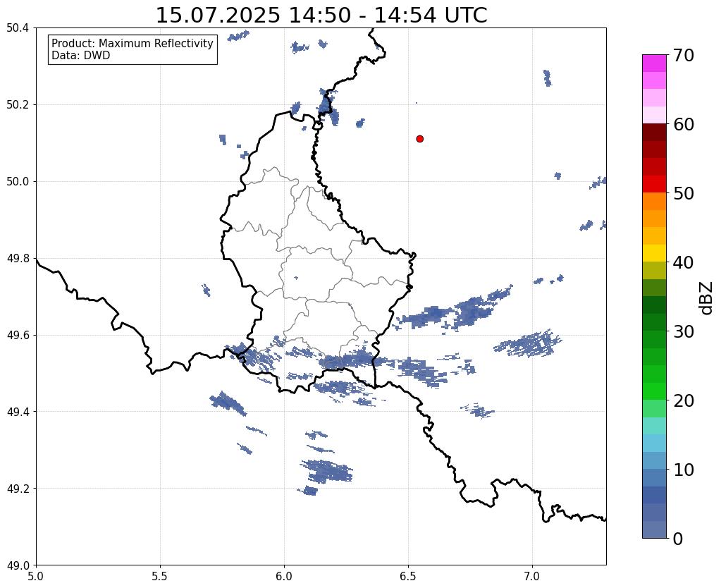Click the 'dBZ' colorbar label

(x=707, y=298)
